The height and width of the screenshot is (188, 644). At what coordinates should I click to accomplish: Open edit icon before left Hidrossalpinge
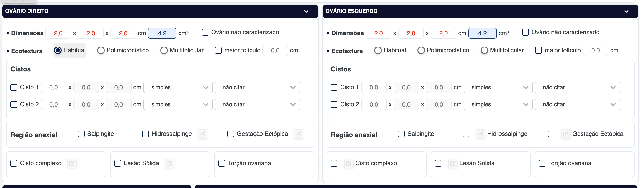click(x=480, y=134)
